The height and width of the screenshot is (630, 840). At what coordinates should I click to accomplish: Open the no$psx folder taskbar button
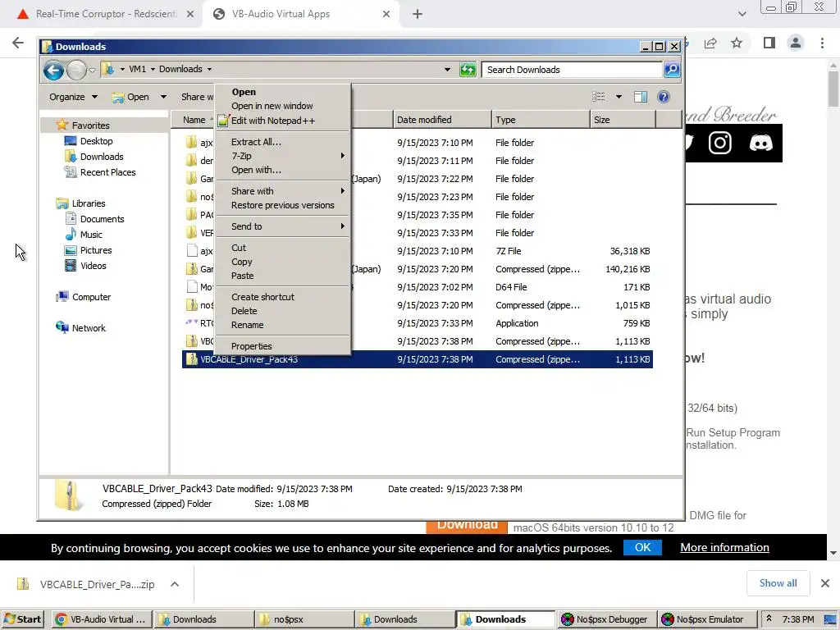coord(304,619)
